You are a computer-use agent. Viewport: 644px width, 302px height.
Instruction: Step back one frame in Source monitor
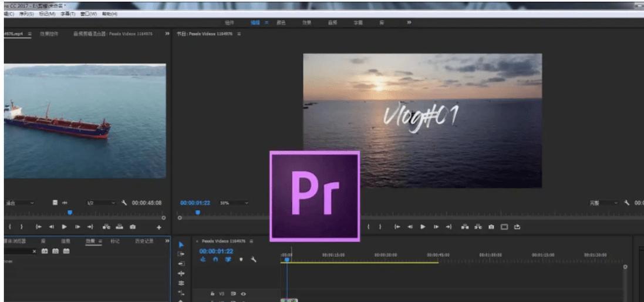[x=51, y=227]
